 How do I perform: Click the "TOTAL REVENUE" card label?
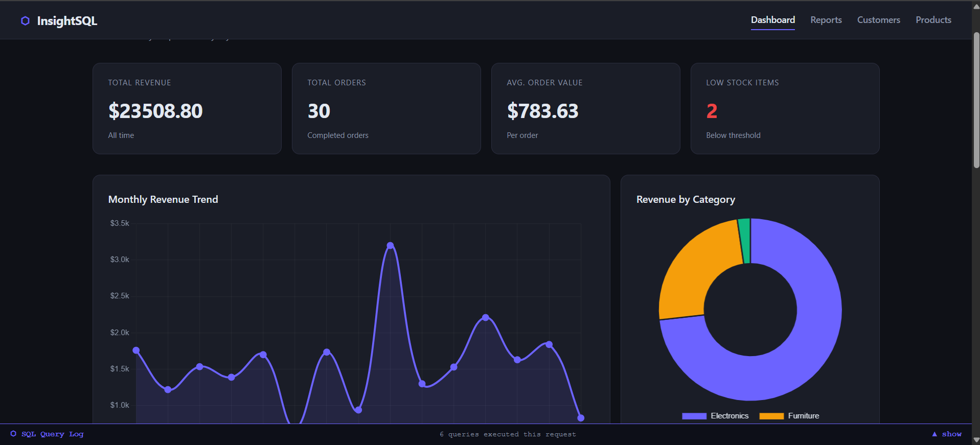coord(140,83)
